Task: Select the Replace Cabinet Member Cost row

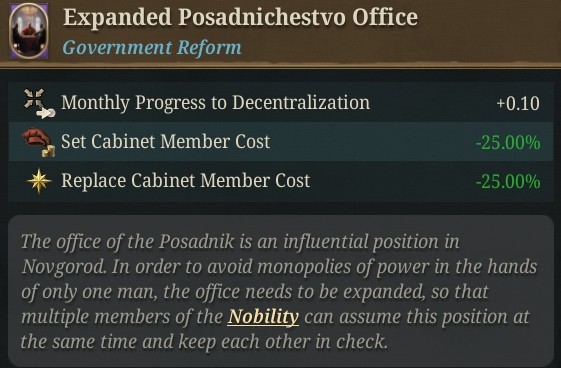Action: pos(280,181)
